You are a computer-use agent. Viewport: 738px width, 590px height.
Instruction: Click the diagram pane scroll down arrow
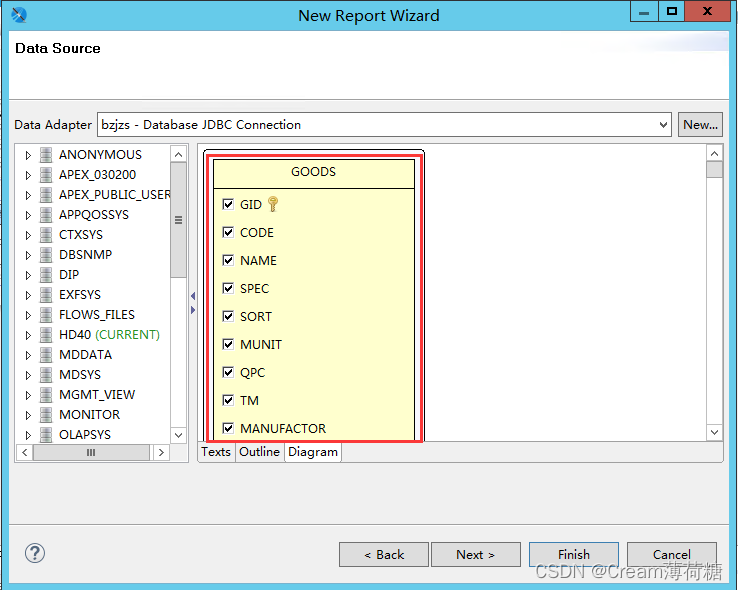tap(714, 432)
